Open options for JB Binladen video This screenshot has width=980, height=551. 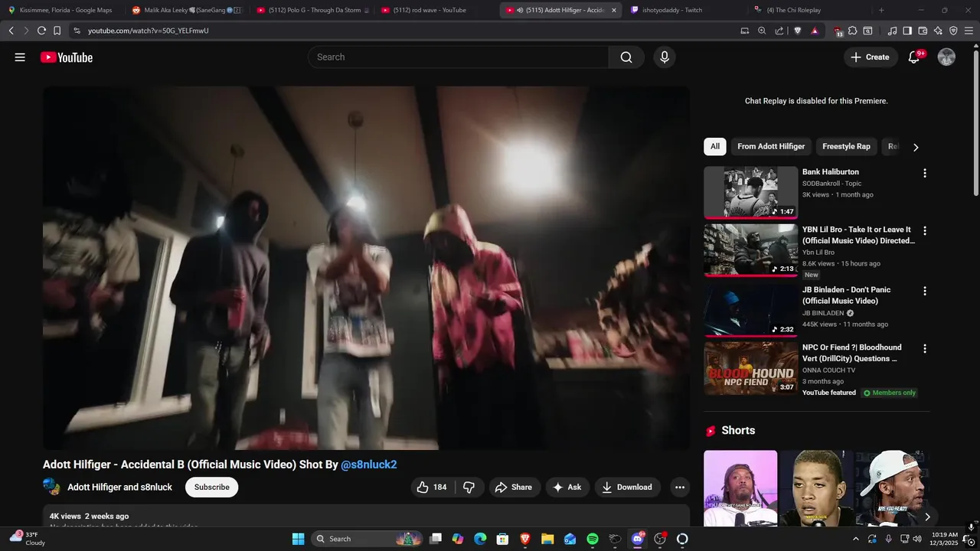click(924, 291)
